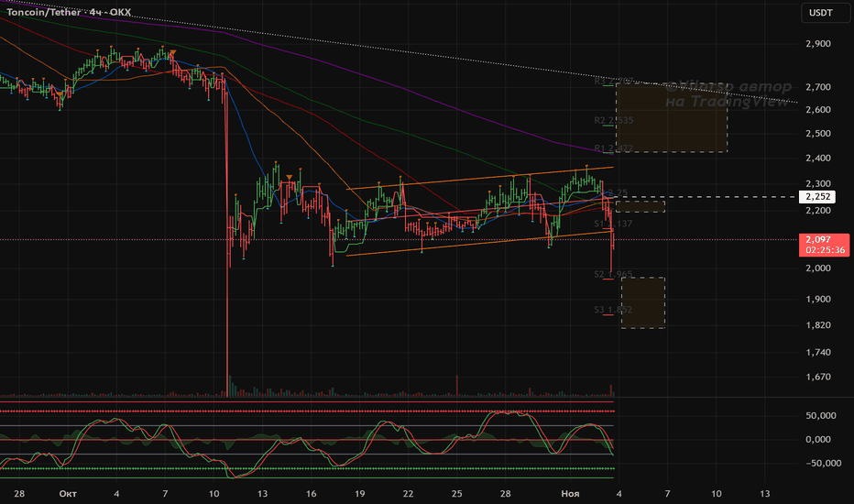Click the S2 1.965 pivot label
Screen dimensions: 854x504
[x=613, y=274]
